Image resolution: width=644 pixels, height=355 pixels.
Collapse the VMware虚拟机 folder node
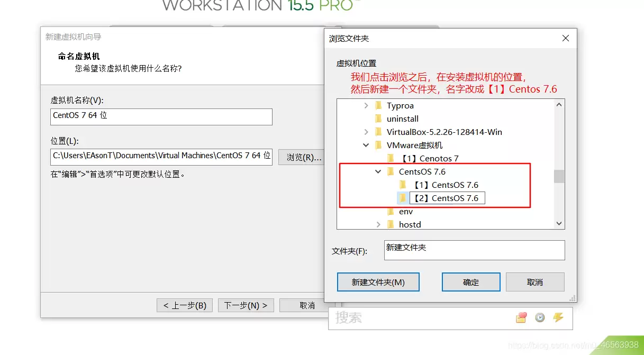click(x=366, y=145)
